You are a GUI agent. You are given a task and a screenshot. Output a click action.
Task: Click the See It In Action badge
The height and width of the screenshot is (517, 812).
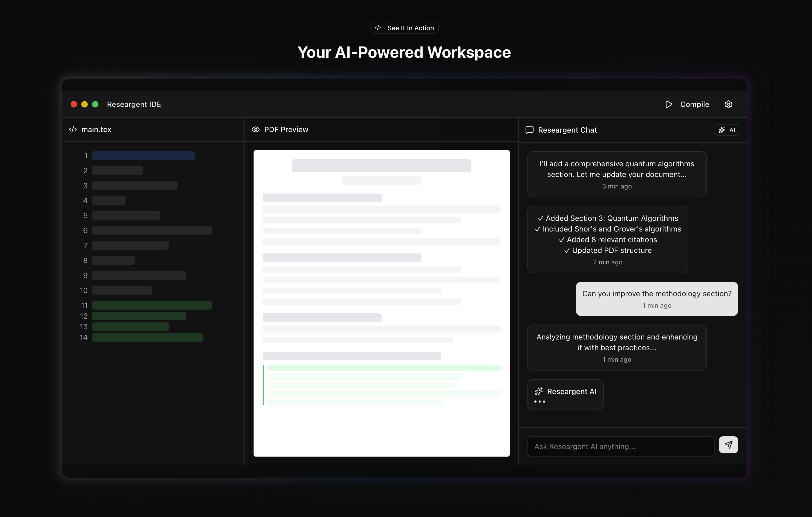[x=404, y=28]
